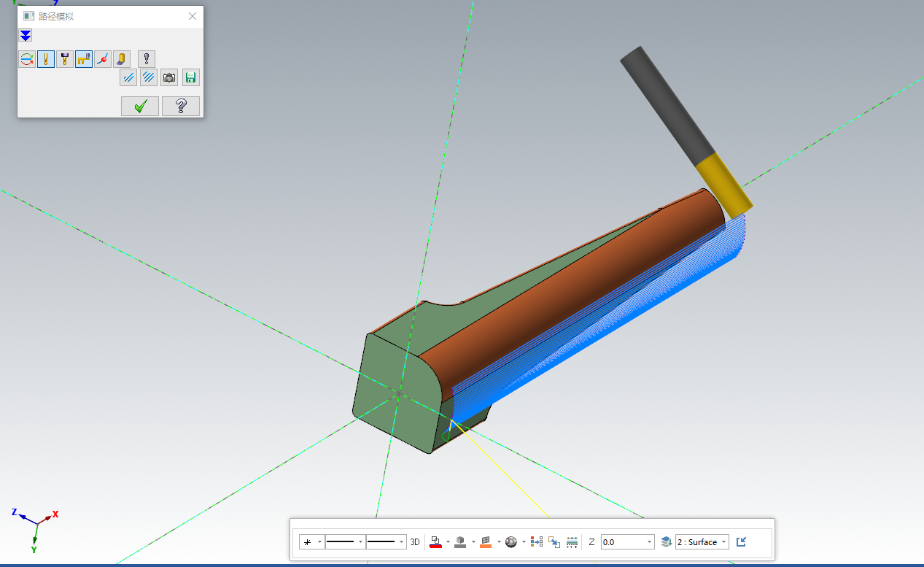This screenshot has width=924, height=567.
Task: Open help with the question mark button
Action: click(180, 106)
